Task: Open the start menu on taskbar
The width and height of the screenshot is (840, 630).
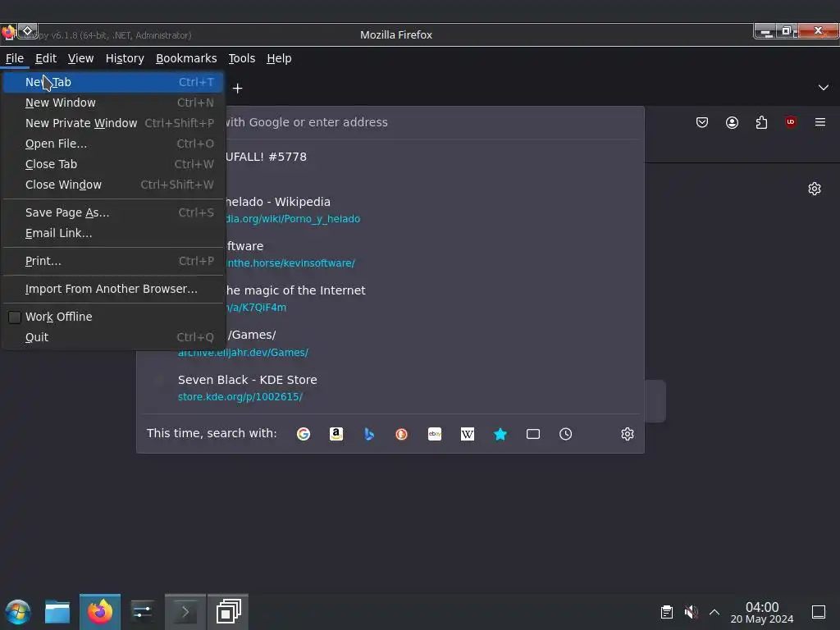Action: (18, 612)
